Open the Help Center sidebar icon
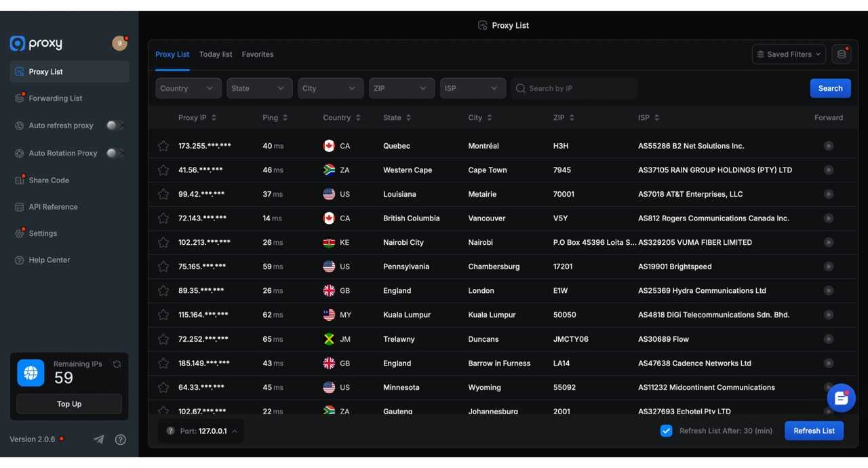The width and height of the screenshot is (868, 468). tap(20, 260)
